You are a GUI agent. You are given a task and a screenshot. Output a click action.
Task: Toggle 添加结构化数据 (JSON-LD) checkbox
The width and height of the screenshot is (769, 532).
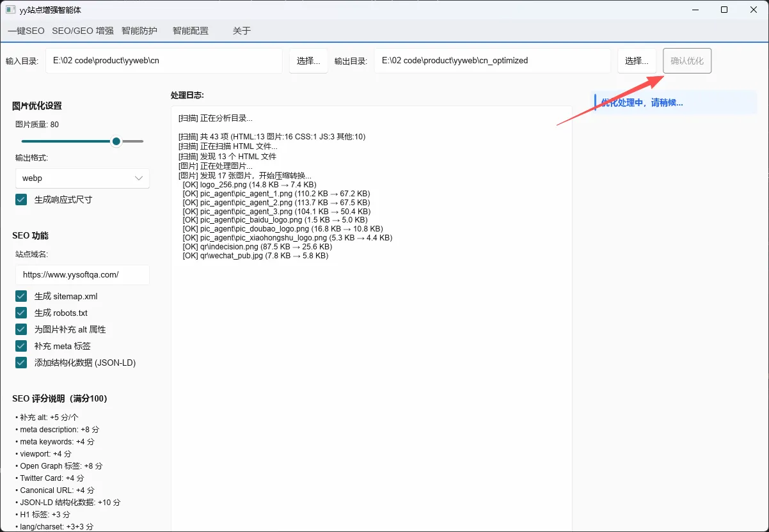pyautogui.click(x=21, y=363)
